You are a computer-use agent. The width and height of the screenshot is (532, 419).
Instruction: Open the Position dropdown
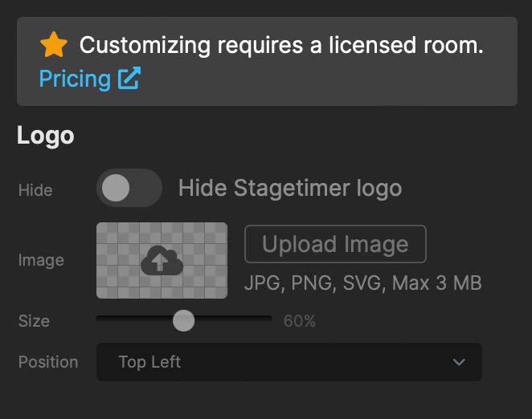coord(289,362)
